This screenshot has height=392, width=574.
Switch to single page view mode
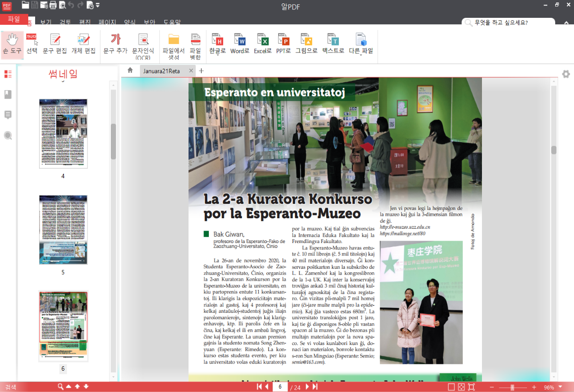point(451,387)
